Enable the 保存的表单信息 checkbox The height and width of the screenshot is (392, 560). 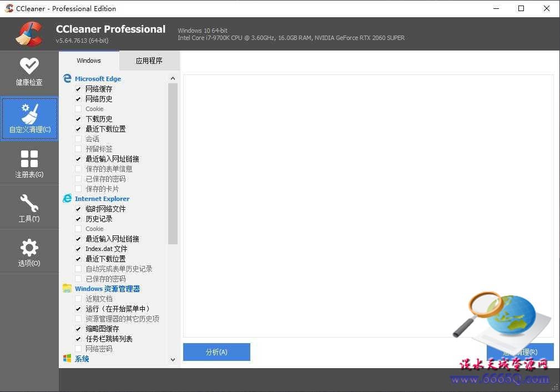[78, 169]
